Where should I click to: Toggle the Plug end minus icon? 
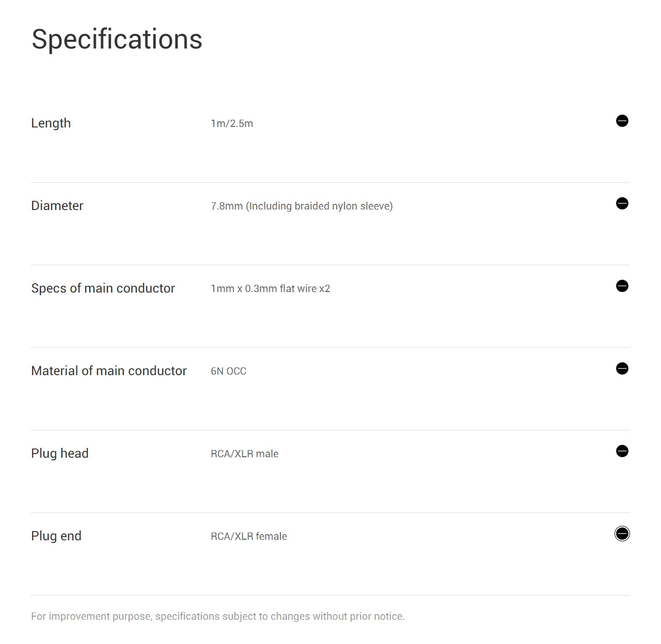coord(622,534)
